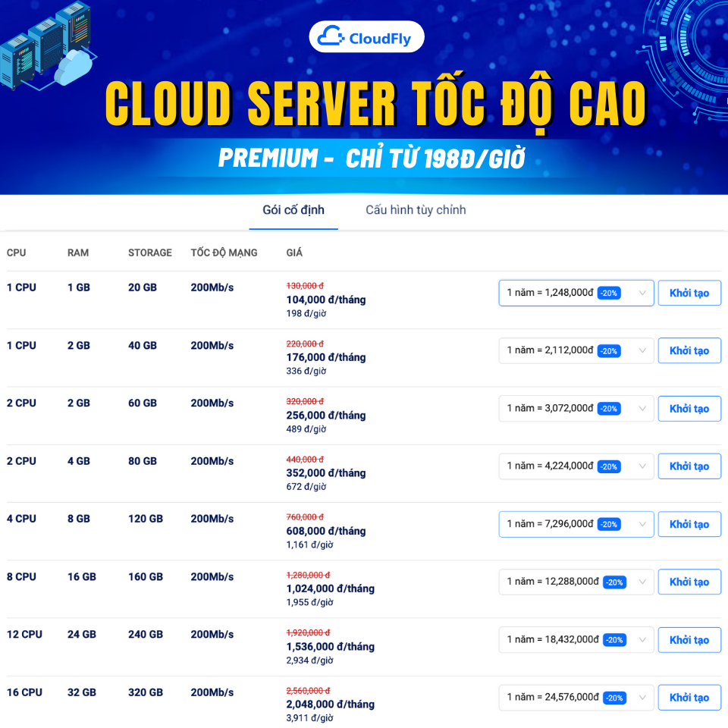The width and height of the screenshot is (728, 728).
Task: Click Khởi tạo for 16 CPU 32 GB plan
Action: pyautogui.click(x=689, y=698)
